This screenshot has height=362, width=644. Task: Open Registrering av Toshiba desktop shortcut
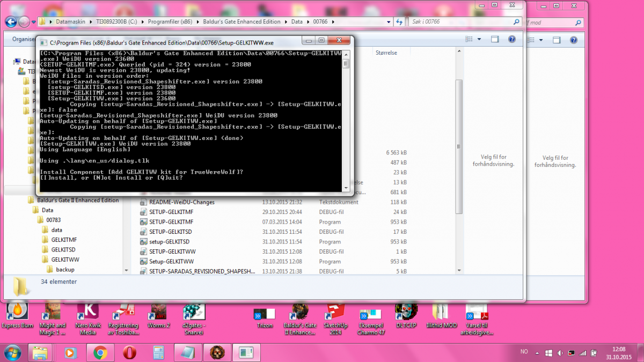123,319
